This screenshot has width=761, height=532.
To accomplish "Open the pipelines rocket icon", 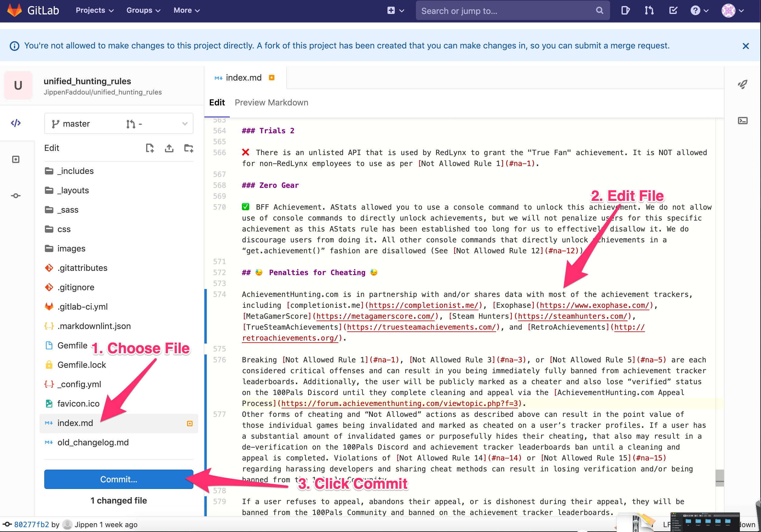I will tap(743, 85).
